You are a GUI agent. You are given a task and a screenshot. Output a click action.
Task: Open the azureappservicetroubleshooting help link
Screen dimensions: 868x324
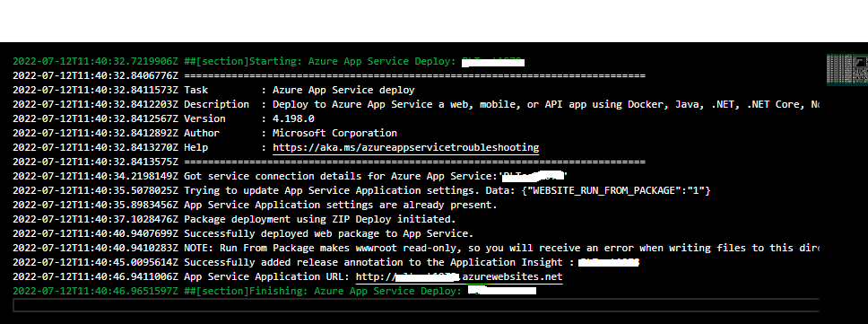click(x=406, y=147)
